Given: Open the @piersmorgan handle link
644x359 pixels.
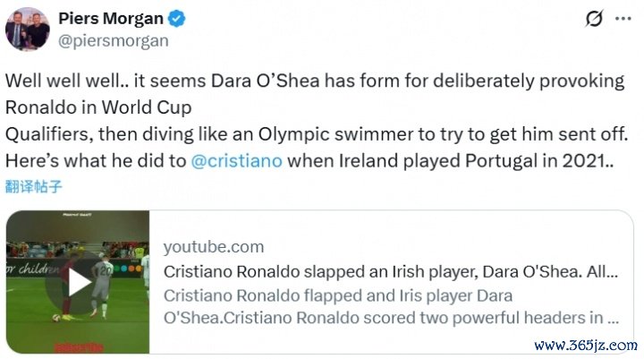Looking at the screenshot, I should 113,40.
